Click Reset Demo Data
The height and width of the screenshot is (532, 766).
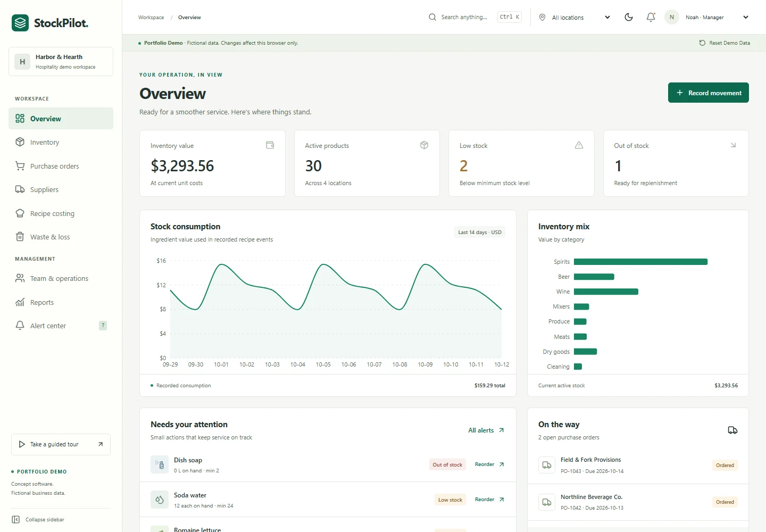pyautogui.click(x=725, y=43)
